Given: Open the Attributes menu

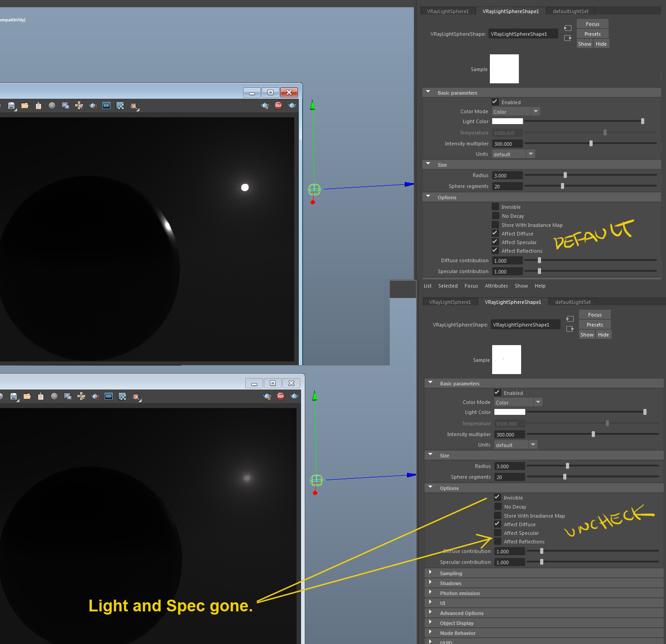Looking at the screenshot, I should click(496, 286).
